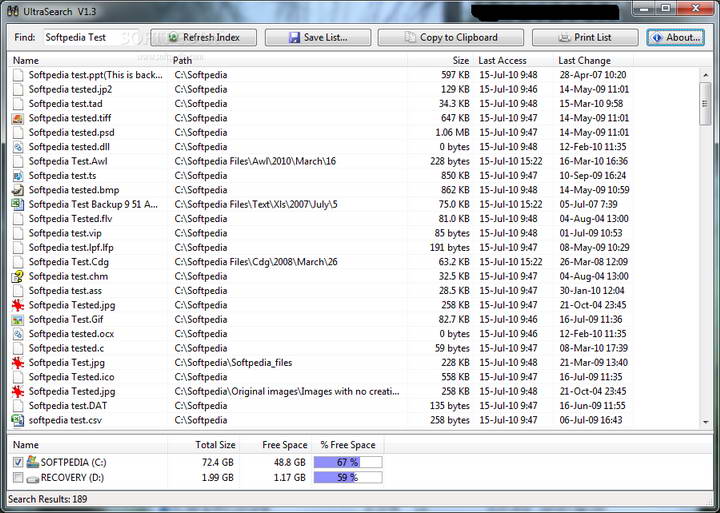
Task: Select the Softpedia tested.tiff file icon
Action: click(18, 118)
